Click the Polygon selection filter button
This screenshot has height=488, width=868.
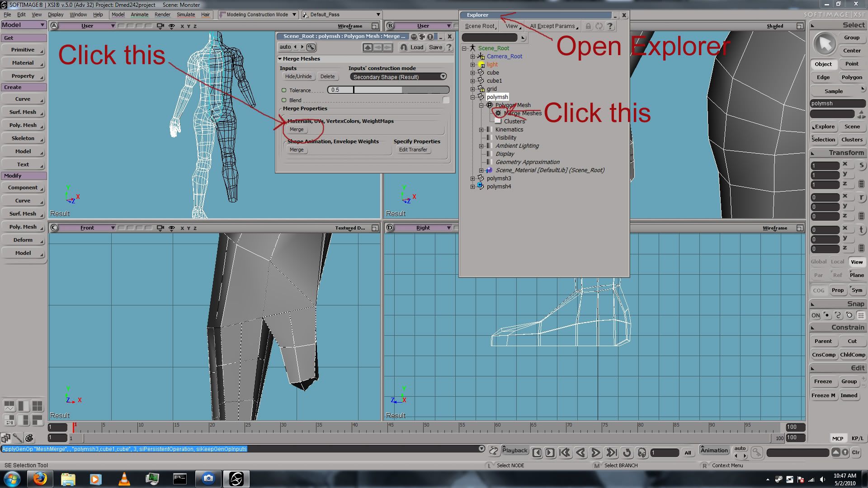point(852,77)
